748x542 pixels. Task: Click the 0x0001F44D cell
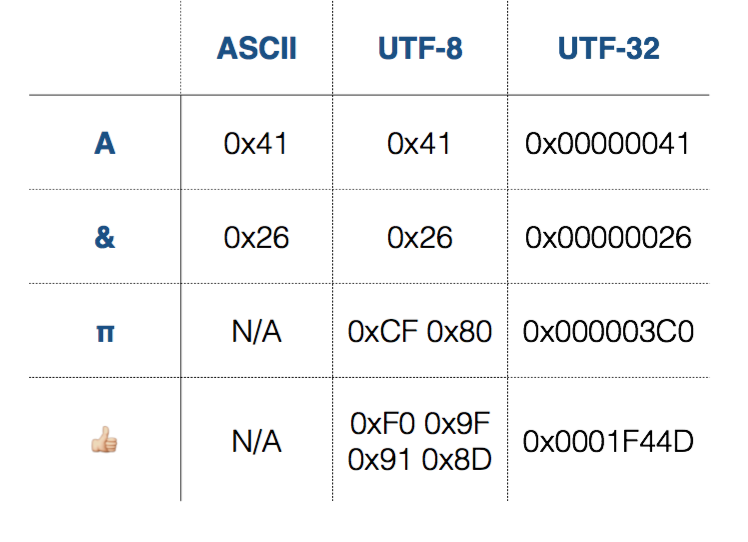608,440
